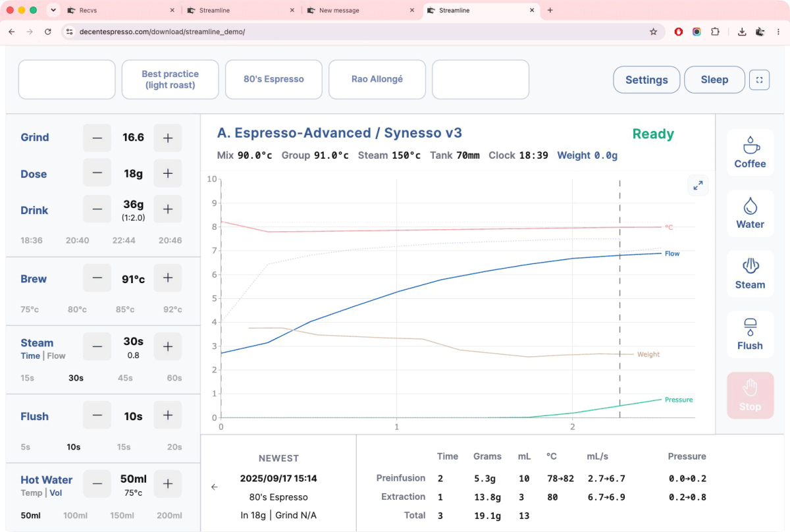Click the browser bookmark star icon
The width and height of the screenshot is (790, 532).
coord(653,31)
